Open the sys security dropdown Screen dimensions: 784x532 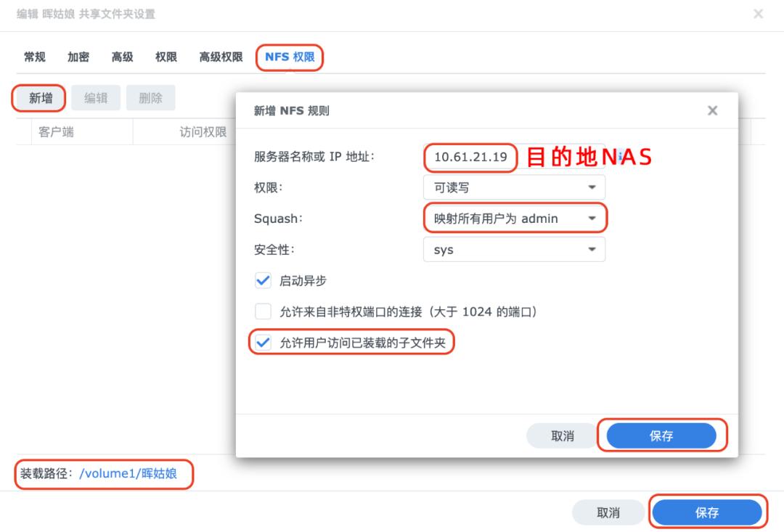514,249
